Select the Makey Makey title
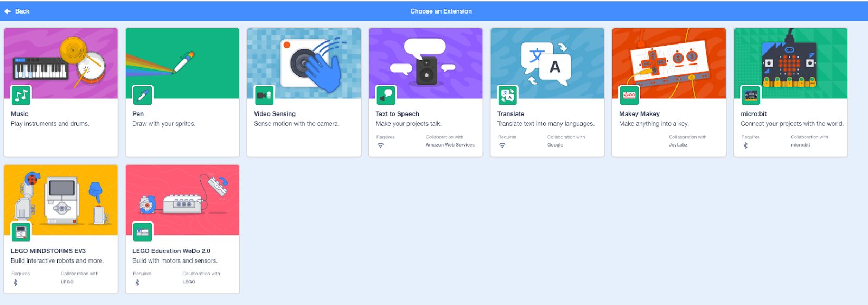 coord(639,114)
